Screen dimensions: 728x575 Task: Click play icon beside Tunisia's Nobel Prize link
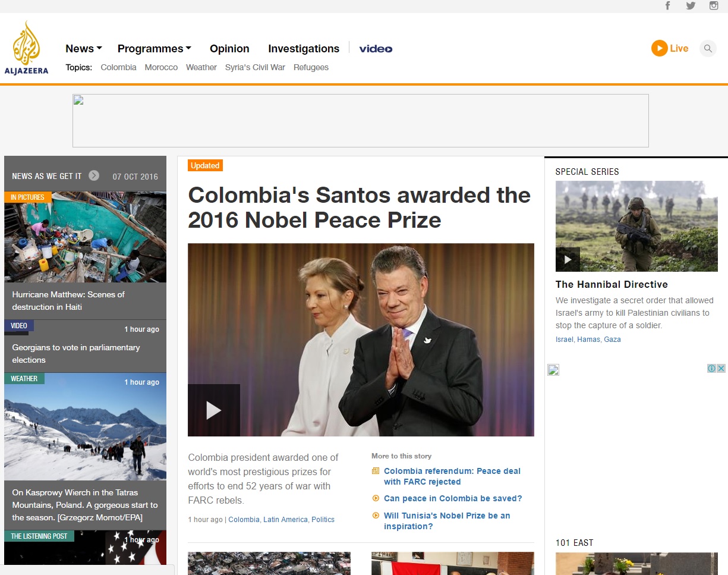click(x=376, y=516)
